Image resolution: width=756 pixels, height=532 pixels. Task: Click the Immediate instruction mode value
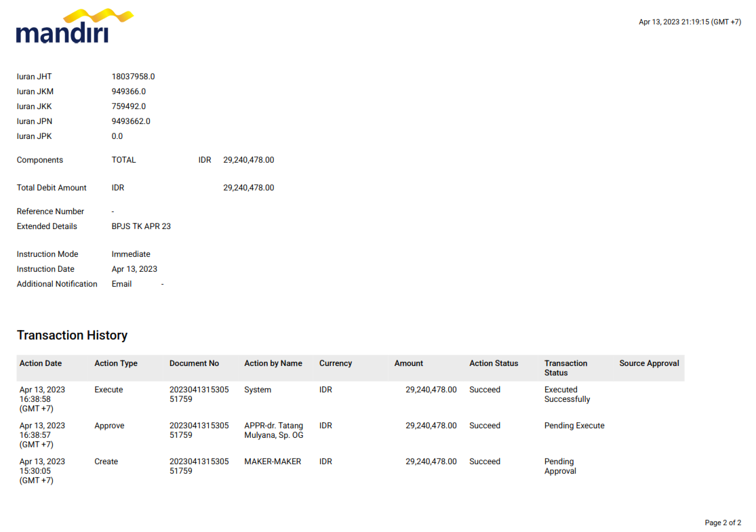coord(131,254)
